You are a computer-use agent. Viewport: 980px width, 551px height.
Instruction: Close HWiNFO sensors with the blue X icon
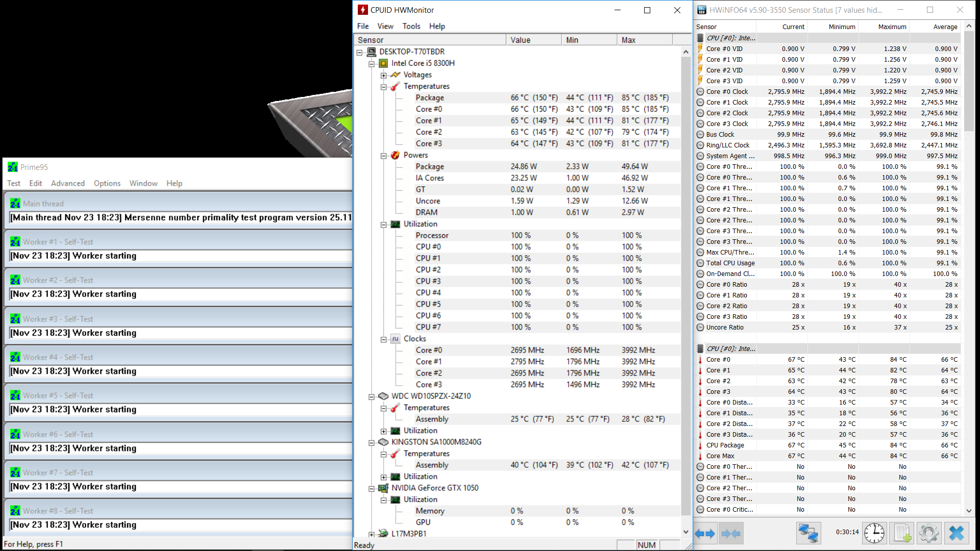(x=957, y=534)
